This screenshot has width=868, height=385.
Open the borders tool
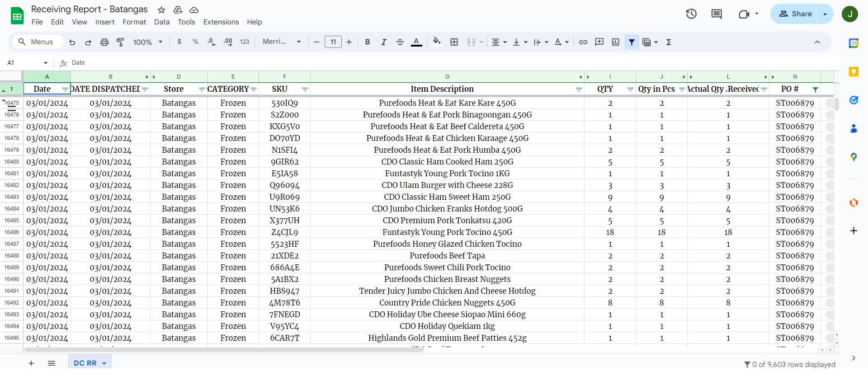[x=454, y=42]
